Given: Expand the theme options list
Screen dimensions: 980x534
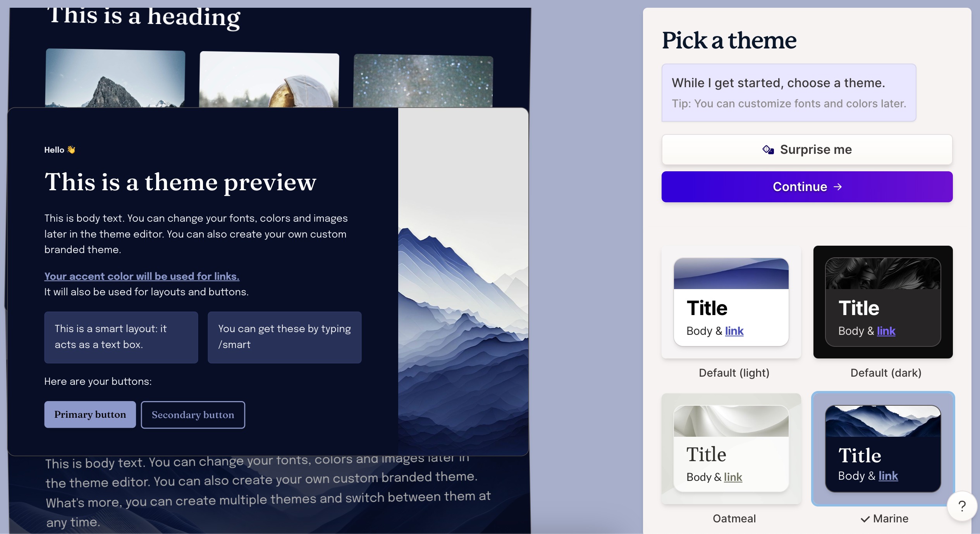Looking at the screenshot, I should [x=975, y=381].
